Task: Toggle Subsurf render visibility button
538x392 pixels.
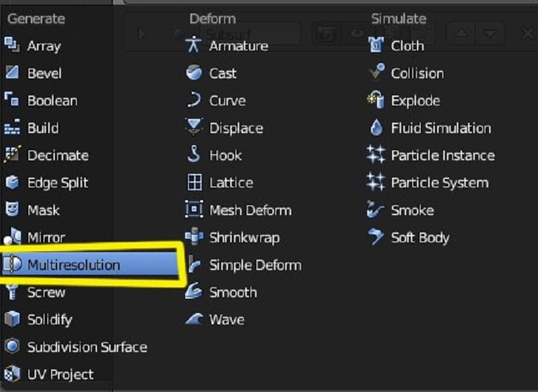Action: click(325, 34)
